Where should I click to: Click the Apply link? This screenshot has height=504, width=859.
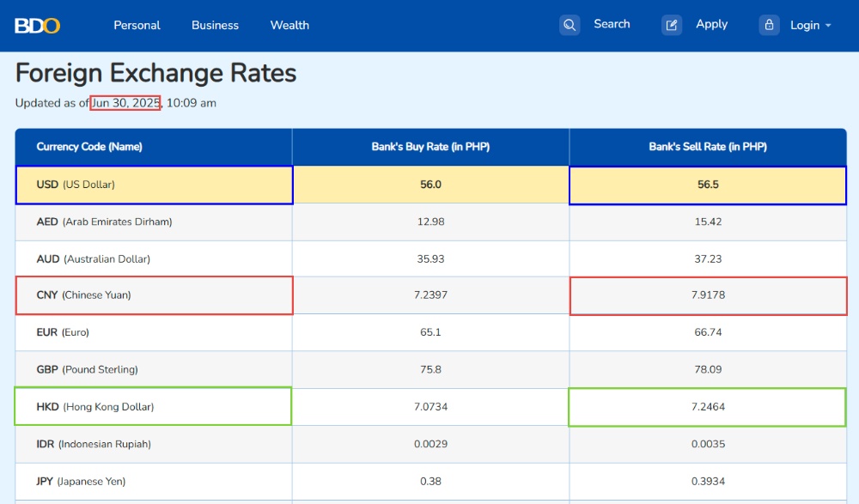(711, 24)
